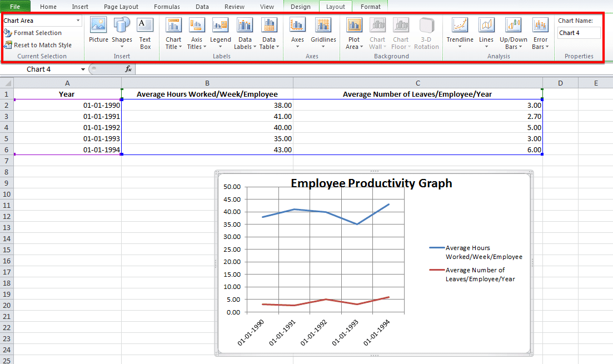The image size is (613, 364).
Task: Open the Gridlines menu
Action: tap(323, 34)
